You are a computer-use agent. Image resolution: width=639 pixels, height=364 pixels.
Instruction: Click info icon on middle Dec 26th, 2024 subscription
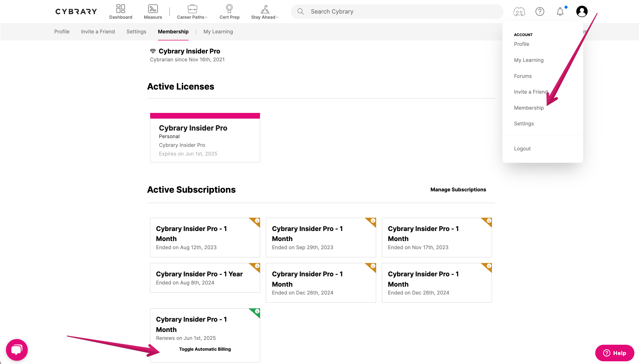[x=373, y=266]
